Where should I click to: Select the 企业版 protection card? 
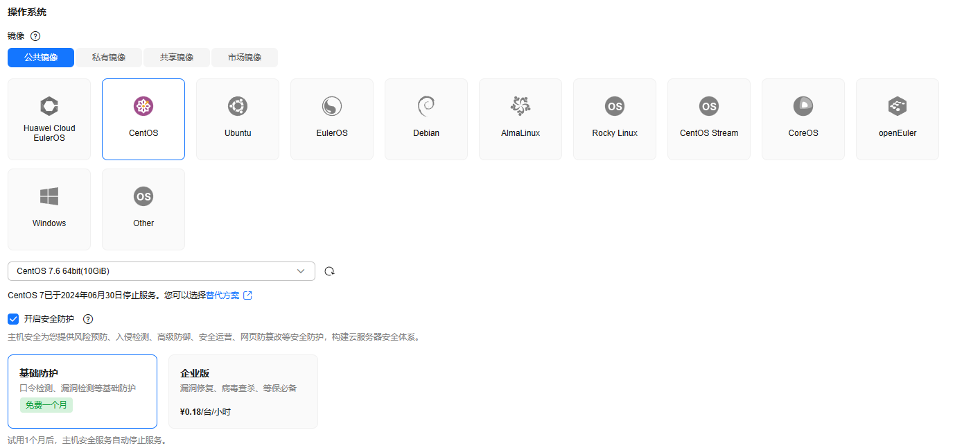pyautogui.click(x=243, y=392)
